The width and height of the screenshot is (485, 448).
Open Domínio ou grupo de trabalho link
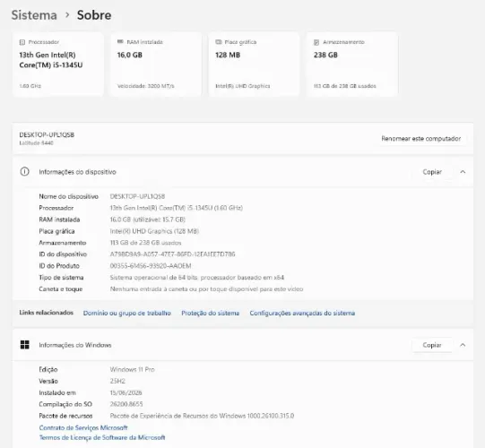tap(126, 313)
